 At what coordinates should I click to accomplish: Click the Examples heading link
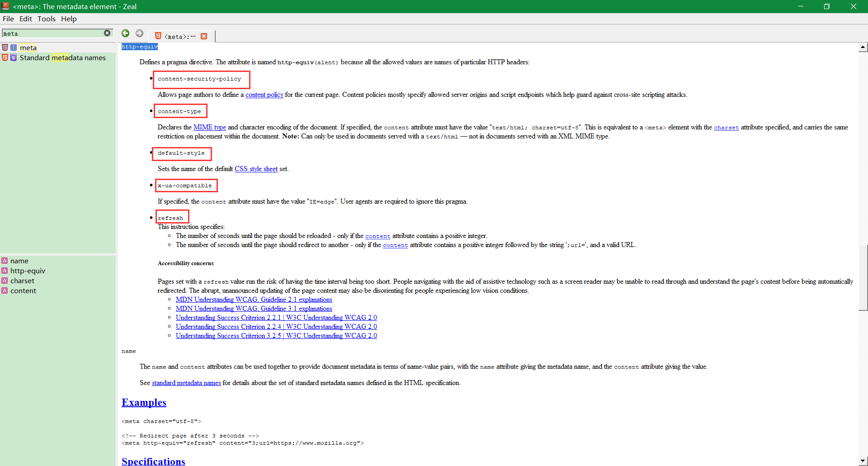(144, 402)
